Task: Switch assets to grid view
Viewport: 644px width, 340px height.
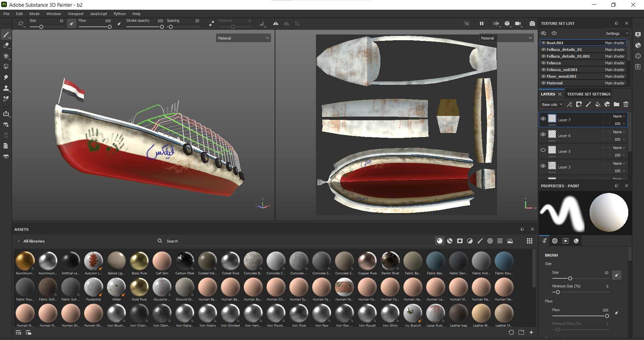Action: (x=530, y=241)
